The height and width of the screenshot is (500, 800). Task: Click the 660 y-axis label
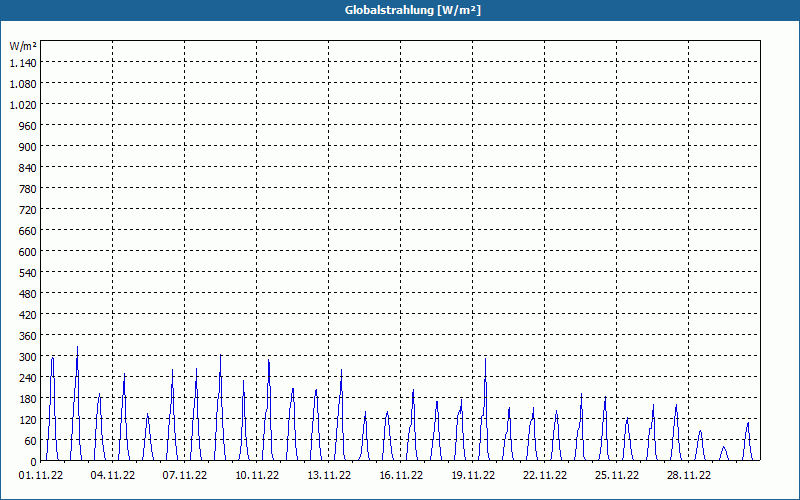pos(28,231)
